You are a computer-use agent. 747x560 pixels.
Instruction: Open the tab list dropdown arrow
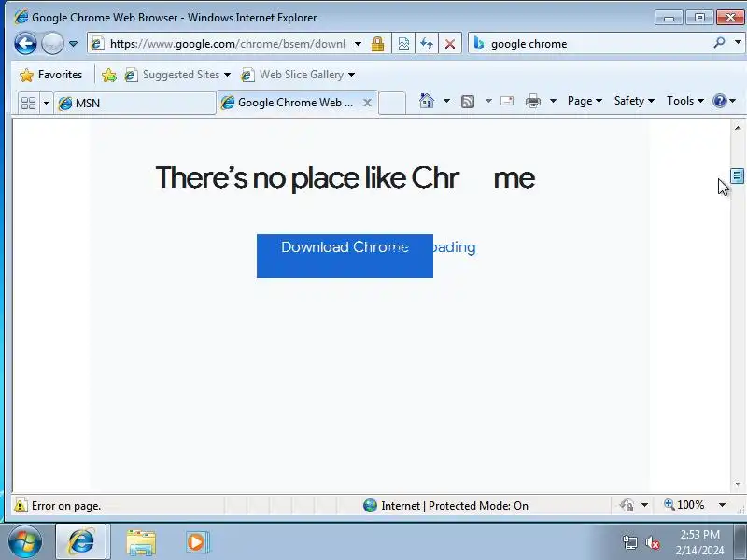pyautogui.click(x=46, y=103)
